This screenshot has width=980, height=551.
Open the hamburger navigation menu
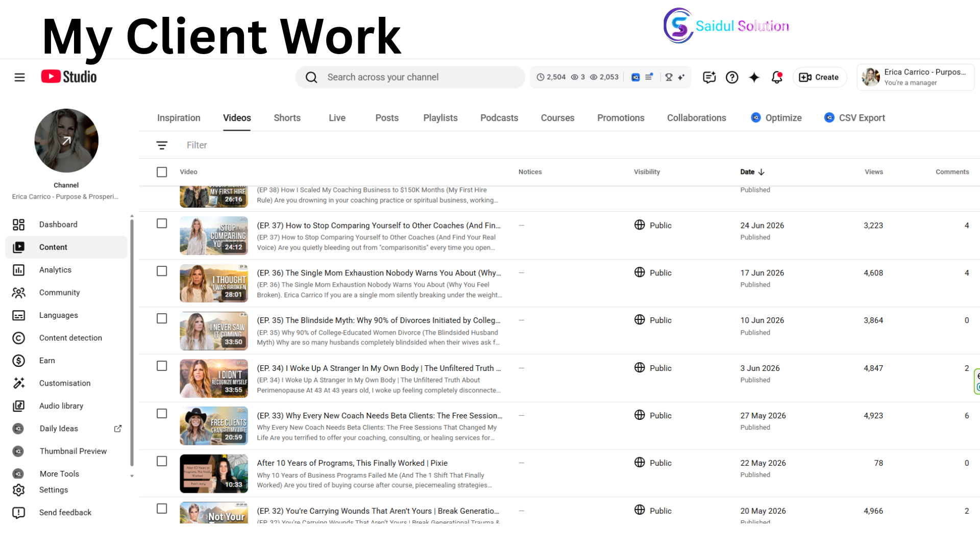point(19,78)
